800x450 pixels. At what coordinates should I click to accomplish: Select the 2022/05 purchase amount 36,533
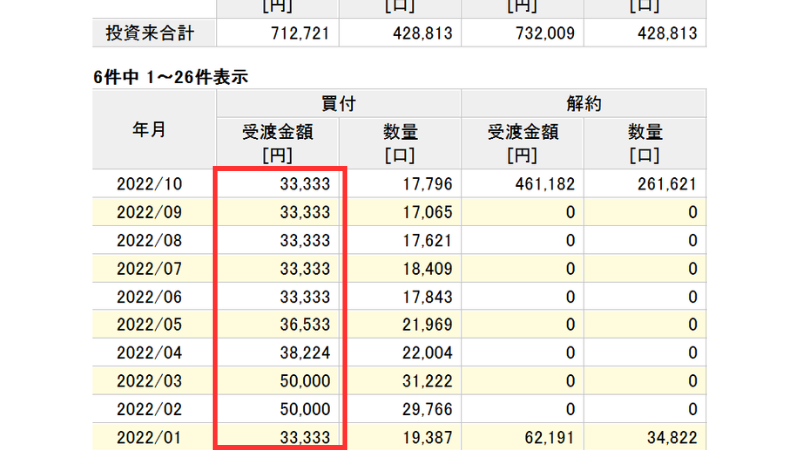pos(303,324)
